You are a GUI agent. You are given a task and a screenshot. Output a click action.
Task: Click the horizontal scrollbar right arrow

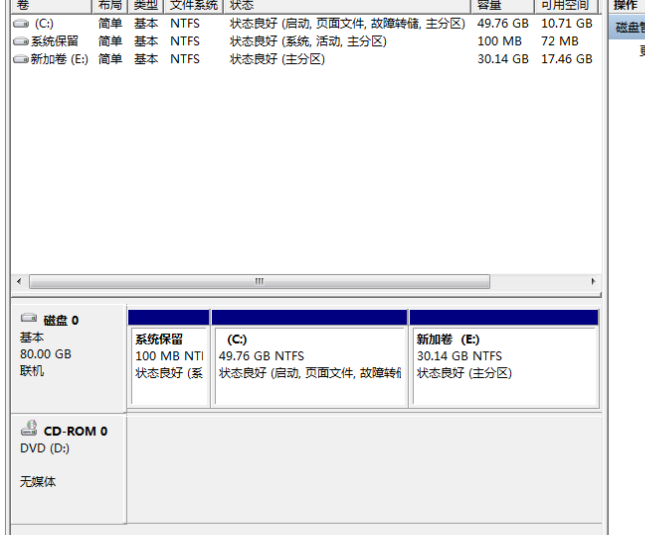[593, 282]
